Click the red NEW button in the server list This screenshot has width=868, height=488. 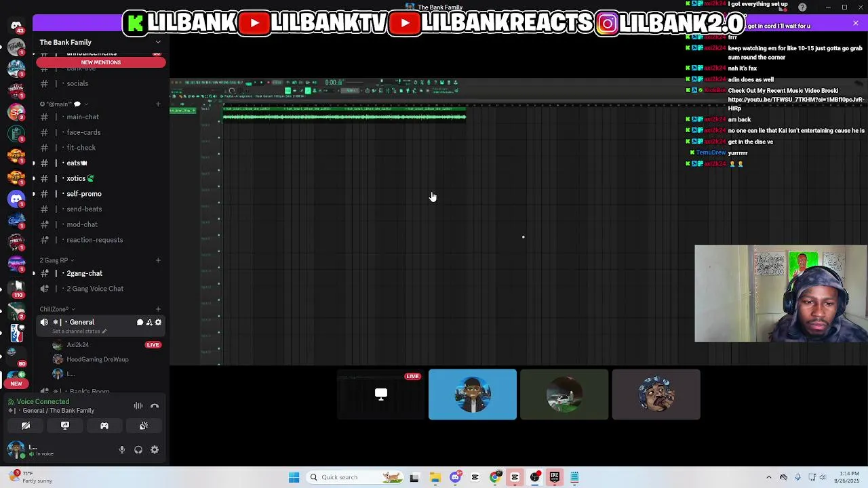pyautogui.click(x=16, y=384)
